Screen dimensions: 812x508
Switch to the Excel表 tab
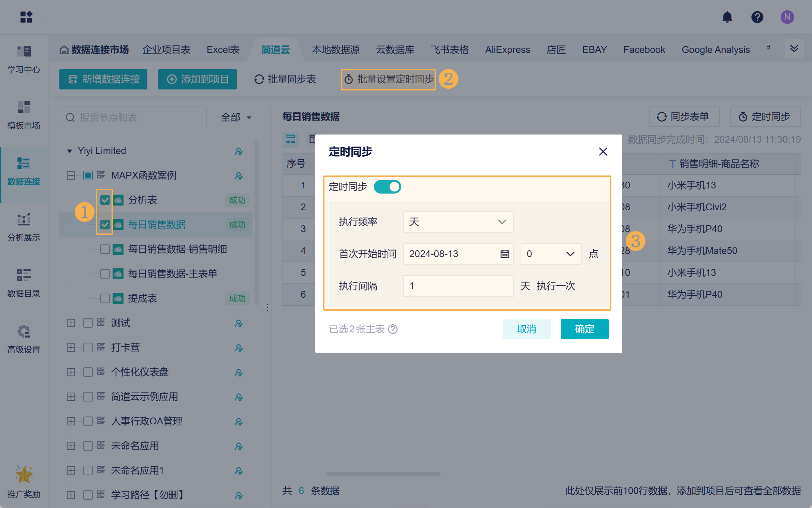click(223, 50)
